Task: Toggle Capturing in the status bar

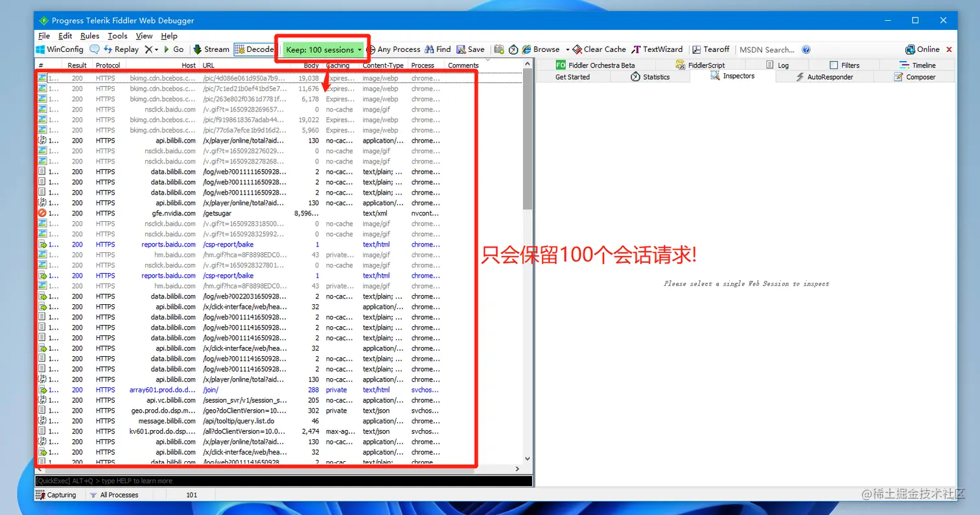Action: point(56,494)
